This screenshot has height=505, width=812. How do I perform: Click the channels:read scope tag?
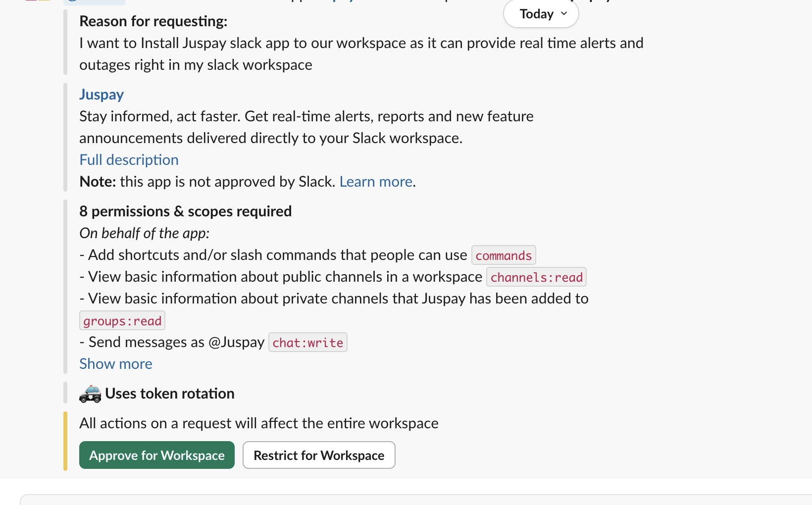[x=536, y=277]
